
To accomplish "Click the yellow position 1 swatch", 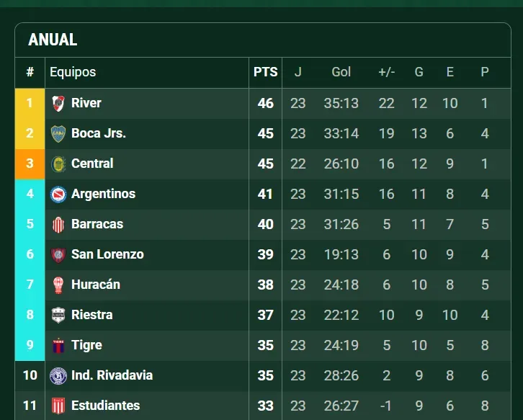I will [x=30, y=103].
